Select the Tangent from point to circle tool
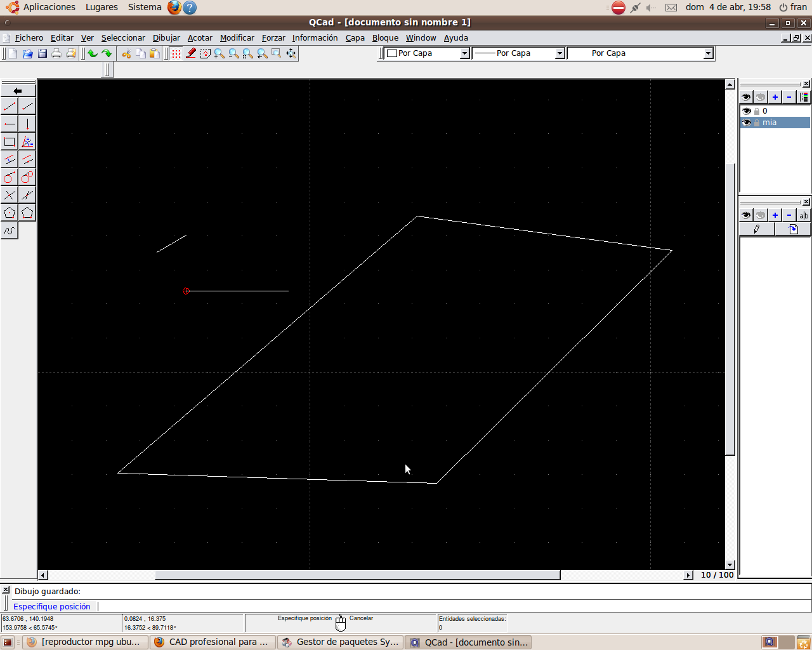Screen dimensions: 812x650 (x=10, y=177)
